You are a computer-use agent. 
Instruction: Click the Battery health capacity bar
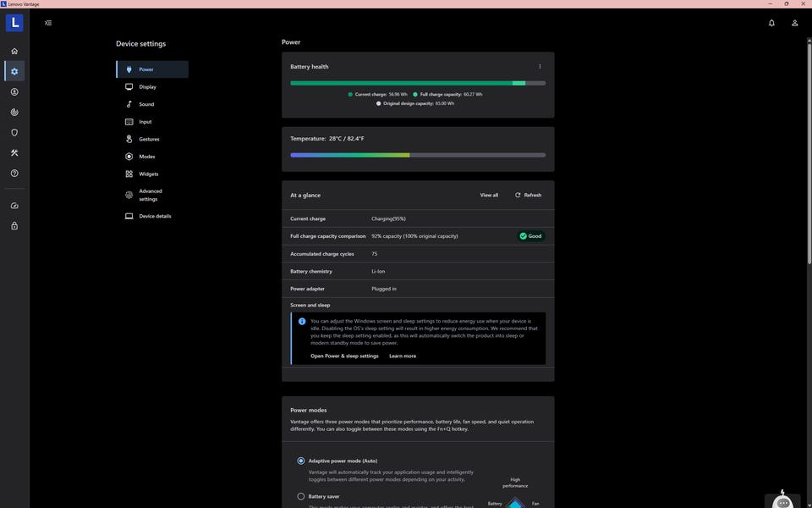click(418, 83)
